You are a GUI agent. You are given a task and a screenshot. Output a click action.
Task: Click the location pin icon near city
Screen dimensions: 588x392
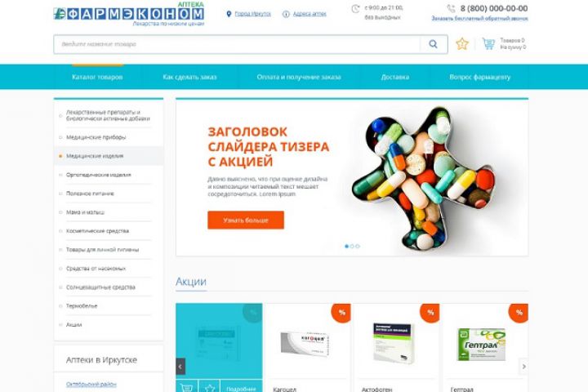coord(229,14)
